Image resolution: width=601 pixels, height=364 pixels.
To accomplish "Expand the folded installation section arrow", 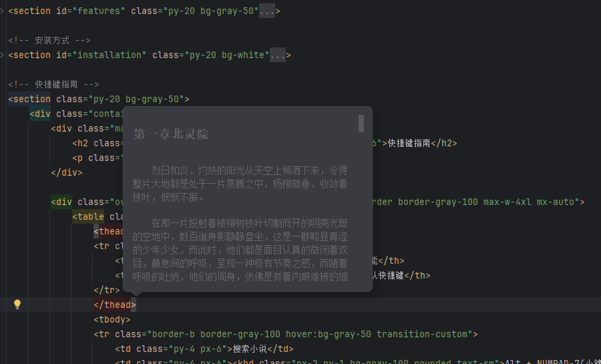I will (x=2, y=55).
